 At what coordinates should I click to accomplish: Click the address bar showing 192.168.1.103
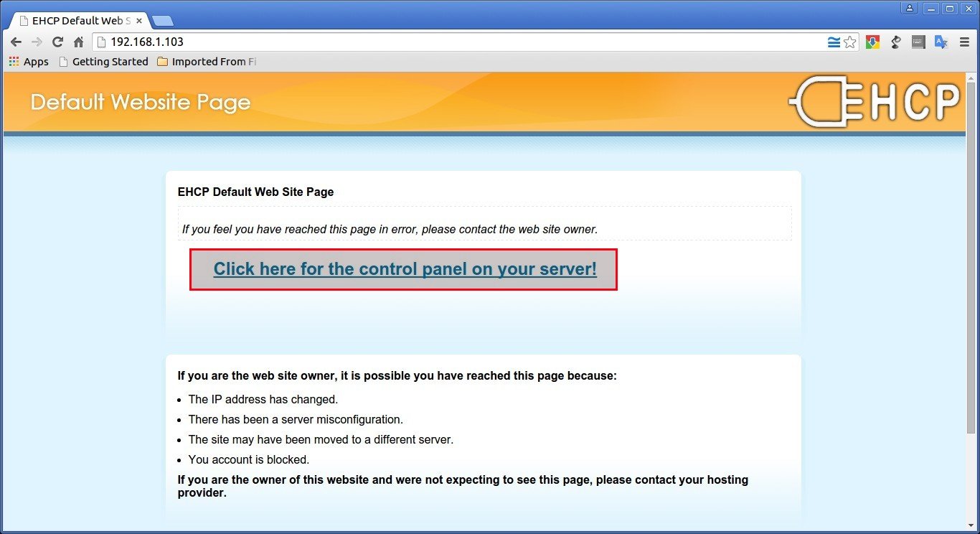(459, 42)
